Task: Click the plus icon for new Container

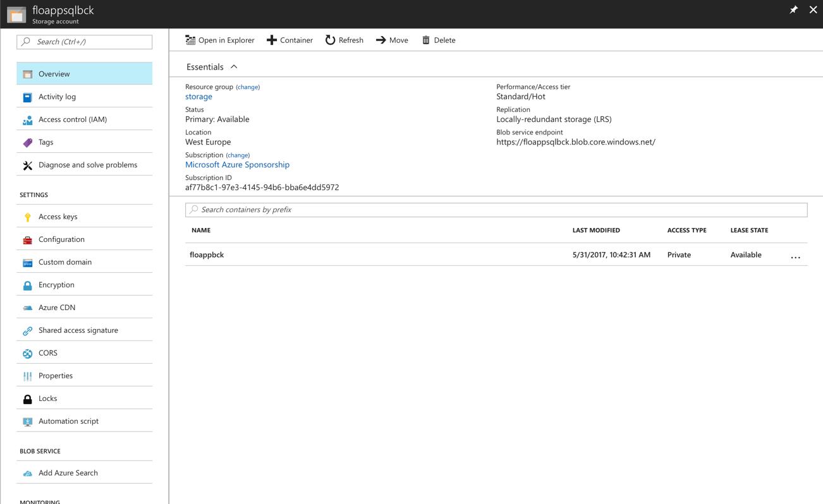Action: point(272,40)
